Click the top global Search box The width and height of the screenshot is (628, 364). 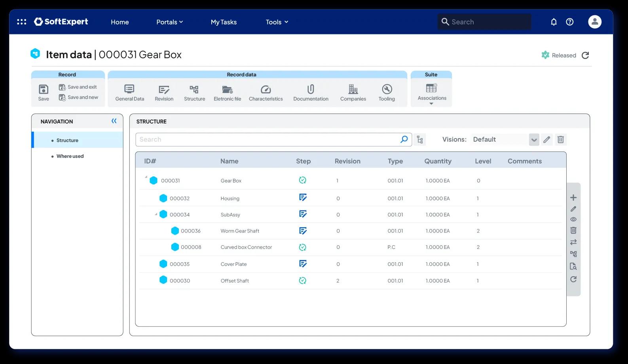[484, 22]
